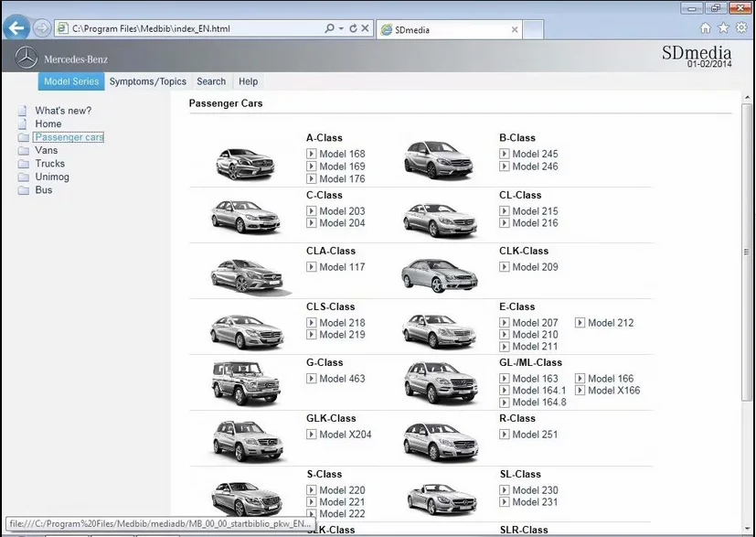Open a new blank browser tab

click(x=533, y=29)
